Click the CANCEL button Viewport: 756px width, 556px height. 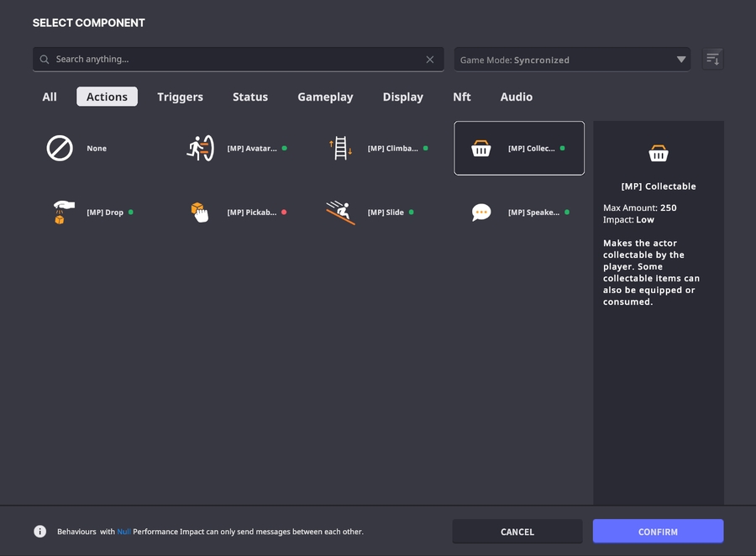point(517,532)
